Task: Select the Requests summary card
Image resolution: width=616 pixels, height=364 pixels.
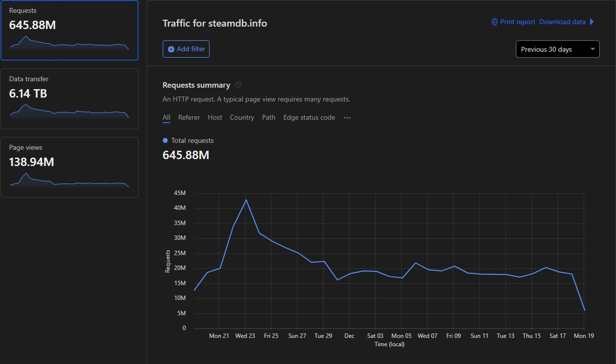Action: coord(70,31)
